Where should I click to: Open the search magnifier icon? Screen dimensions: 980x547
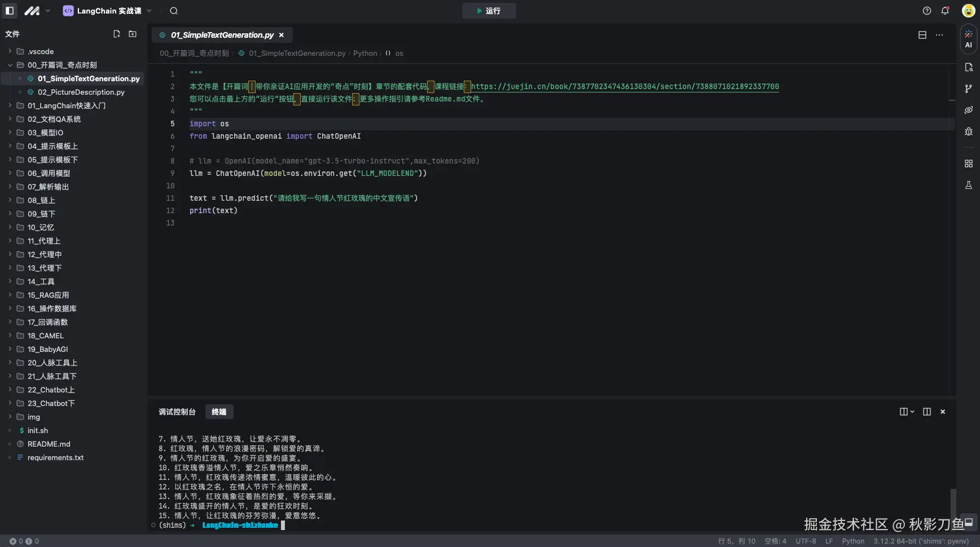point(174,11)
